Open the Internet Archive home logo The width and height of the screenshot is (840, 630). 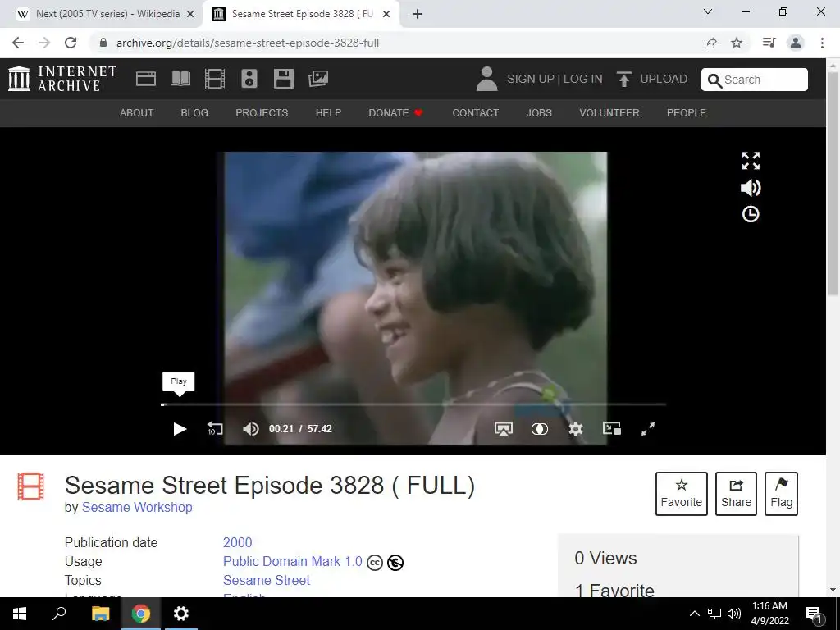[x=62, y=79]
